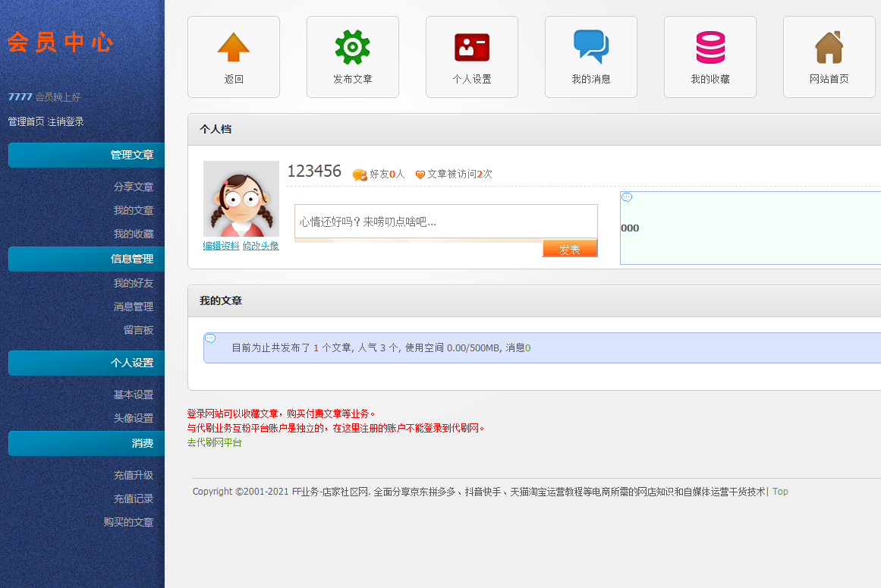The width and height of the screenshot is (881, 588).
Task: Click the 注销登录 logout link
Action: [66, 121]
